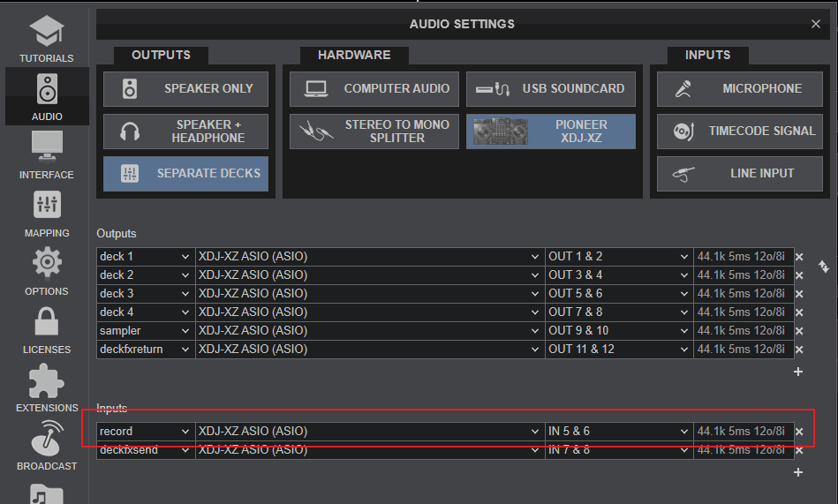Change OUT 1 & 2 channel dropdown
This screenshot has height=504, width=838.
619,257
